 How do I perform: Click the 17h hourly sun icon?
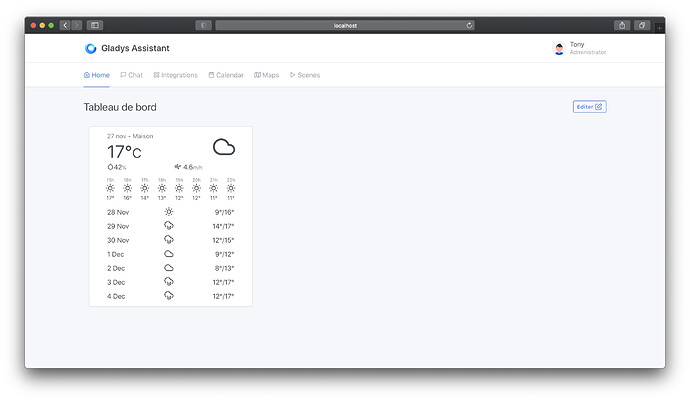point(144,188)
